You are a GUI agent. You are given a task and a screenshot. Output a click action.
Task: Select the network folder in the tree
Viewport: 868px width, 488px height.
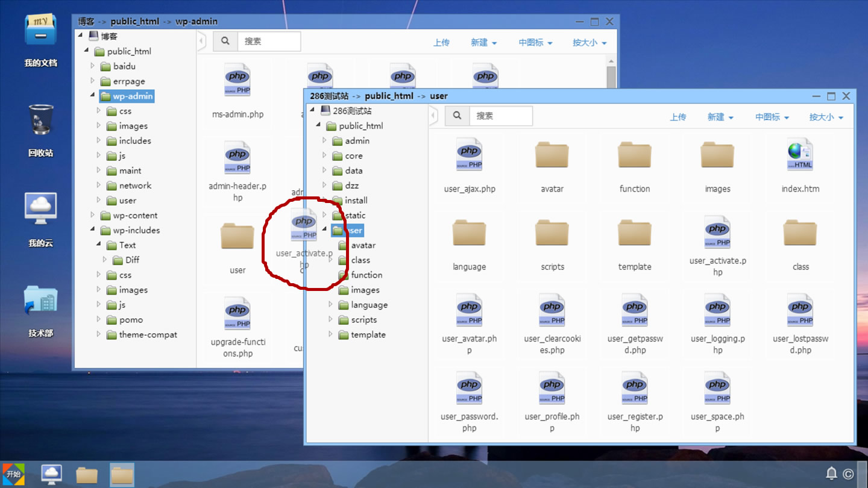coord(135,186)
